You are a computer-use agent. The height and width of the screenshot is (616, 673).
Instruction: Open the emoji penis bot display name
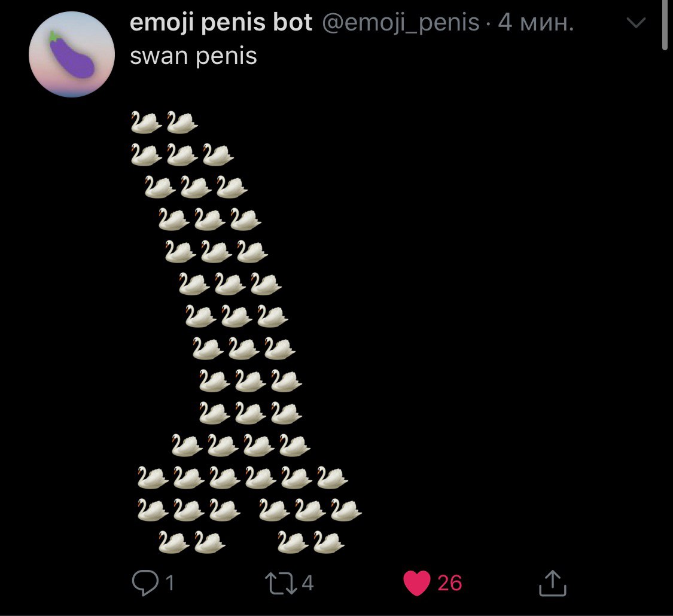tap(221, 23)
